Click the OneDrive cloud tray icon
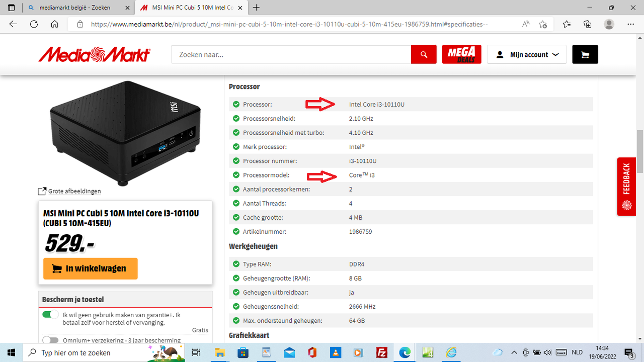The image size is (644, 362). (x=498, y=352)
